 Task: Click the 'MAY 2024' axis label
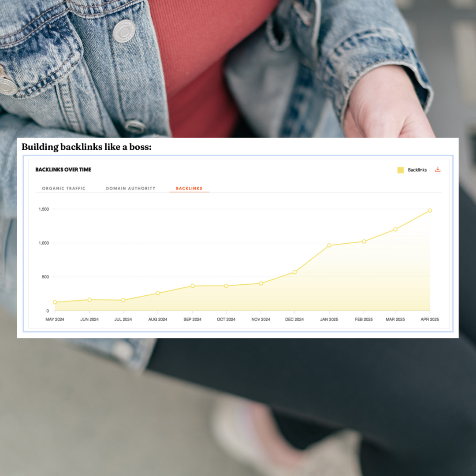[55, 320]
